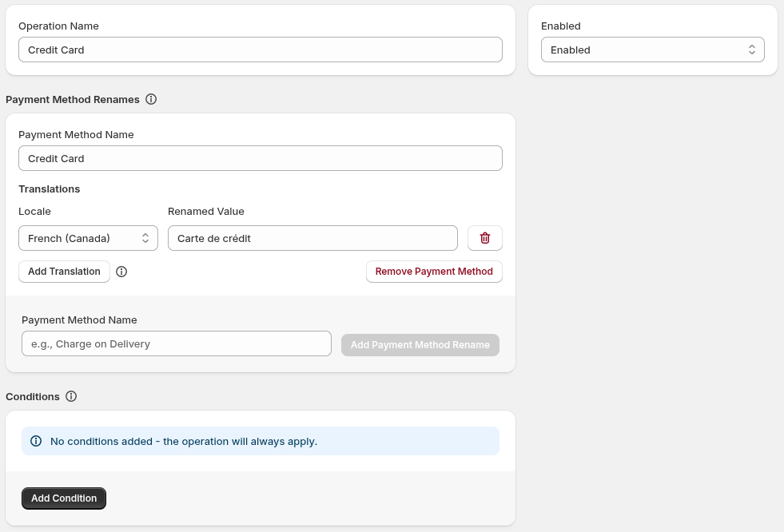This screenshot has width=784, height=532.
Task: Focus Payment Method Name field containing Credit Card
Action: pyautogui.click(x=261, y=158)
